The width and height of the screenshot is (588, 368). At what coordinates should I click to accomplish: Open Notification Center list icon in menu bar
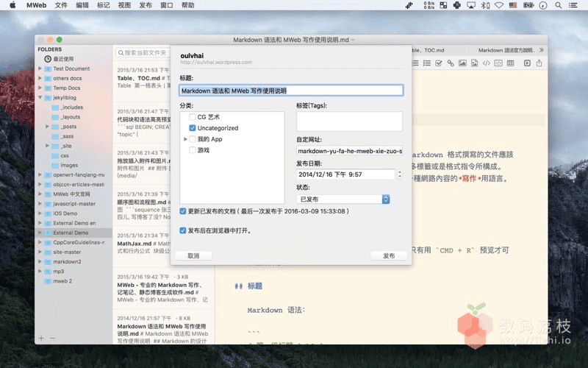point(573,5)
